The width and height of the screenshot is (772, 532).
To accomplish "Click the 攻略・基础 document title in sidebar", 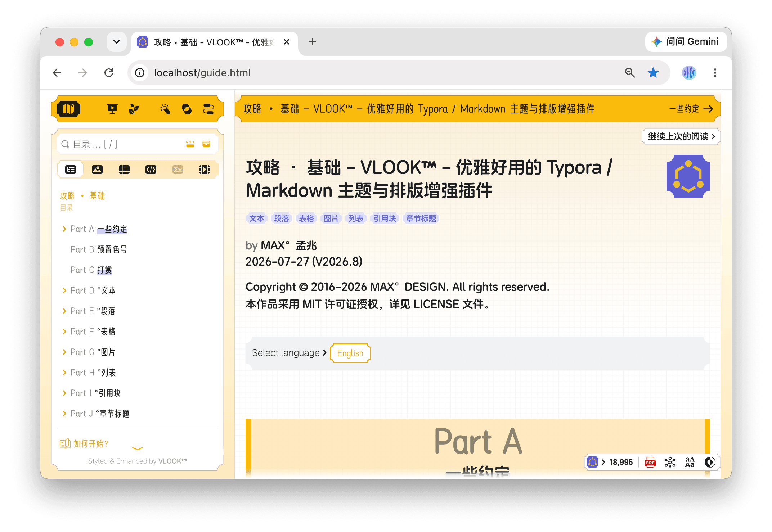I will click(82, 196).
